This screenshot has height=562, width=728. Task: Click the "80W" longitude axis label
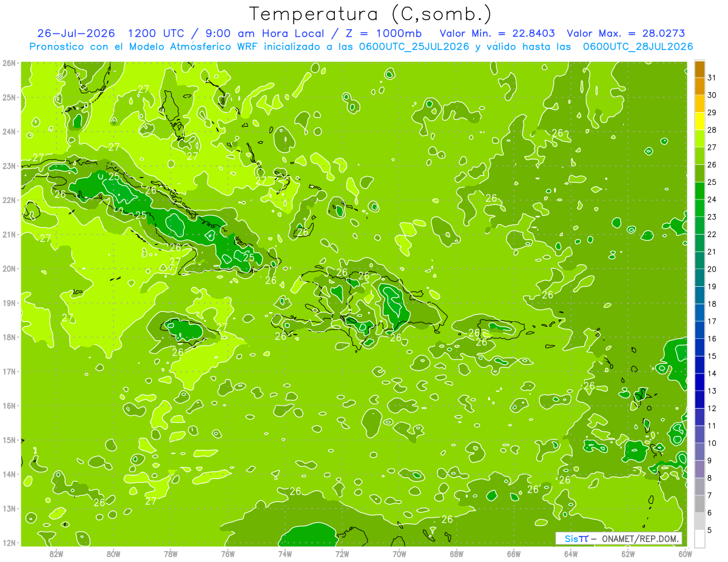pos(113,554)
